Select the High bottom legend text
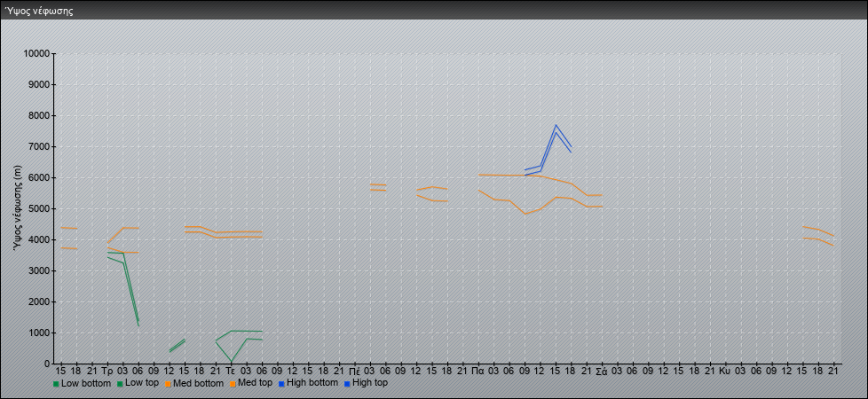 click(x=312, y=384)
